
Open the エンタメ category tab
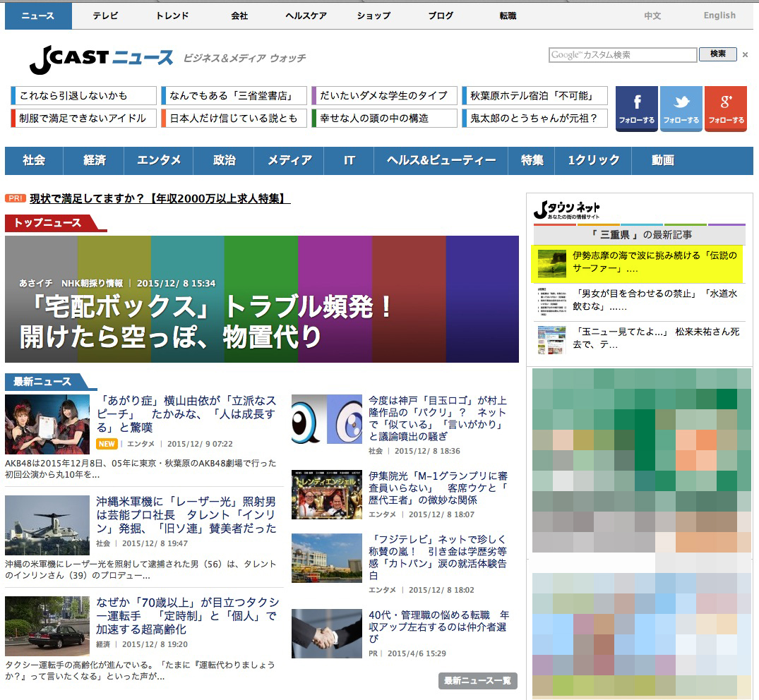click(x=159, y=161)
